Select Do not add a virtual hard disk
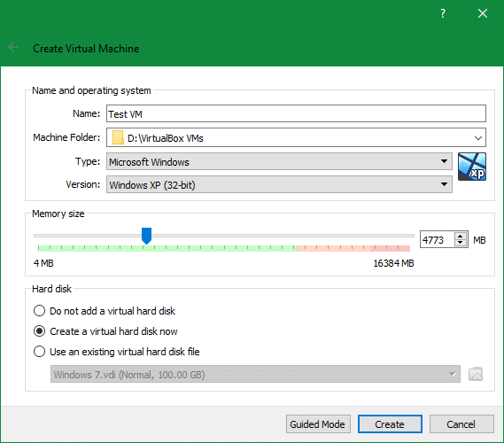This screenshot has height=443, width=504. (x=105, y=311)
